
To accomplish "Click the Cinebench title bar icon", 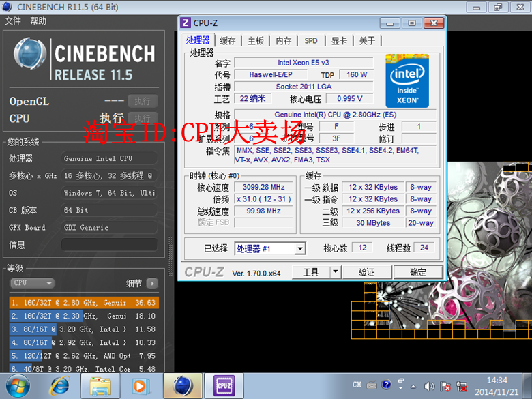I will pyautogui.click(x=7, y=6).
